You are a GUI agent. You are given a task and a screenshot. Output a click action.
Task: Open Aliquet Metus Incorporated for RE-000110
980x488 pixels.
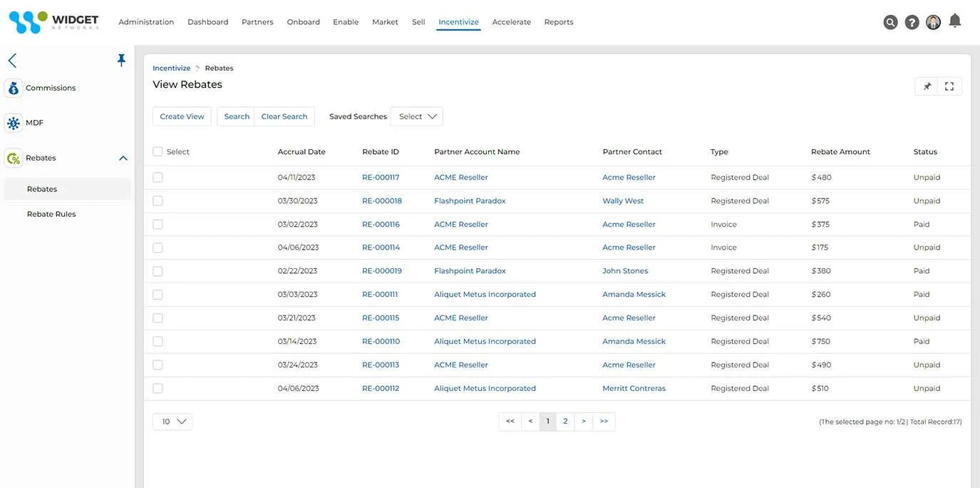coord(485,342)
